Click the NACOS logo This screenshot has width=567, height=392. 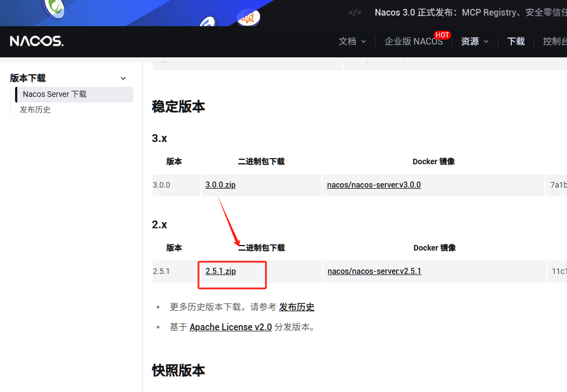(x=37, y=41)
